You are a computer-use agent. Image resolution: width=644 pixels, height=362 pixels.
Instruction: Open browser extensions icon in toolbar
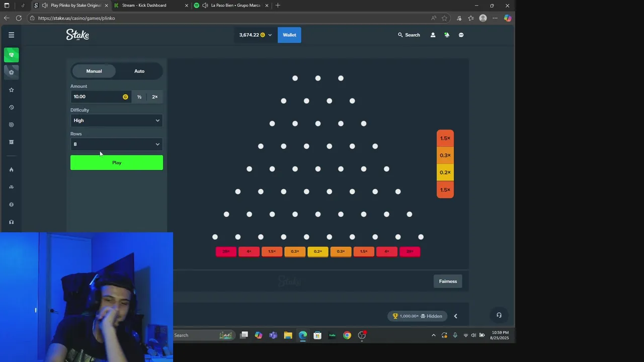point(459,18)
